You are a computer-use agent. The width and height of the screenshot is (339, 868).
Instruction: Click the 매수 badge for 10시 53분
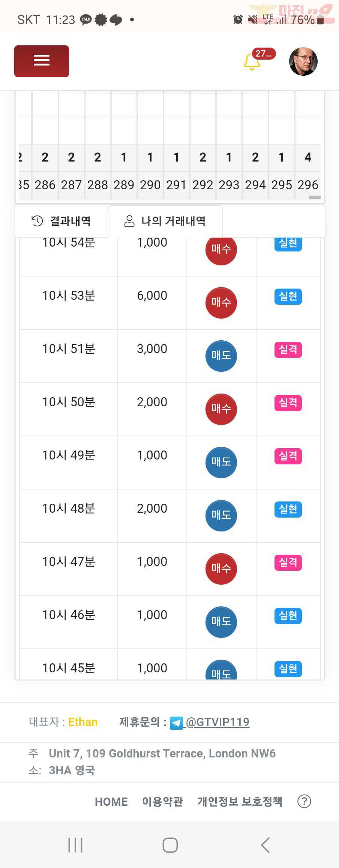coord(221,302)
